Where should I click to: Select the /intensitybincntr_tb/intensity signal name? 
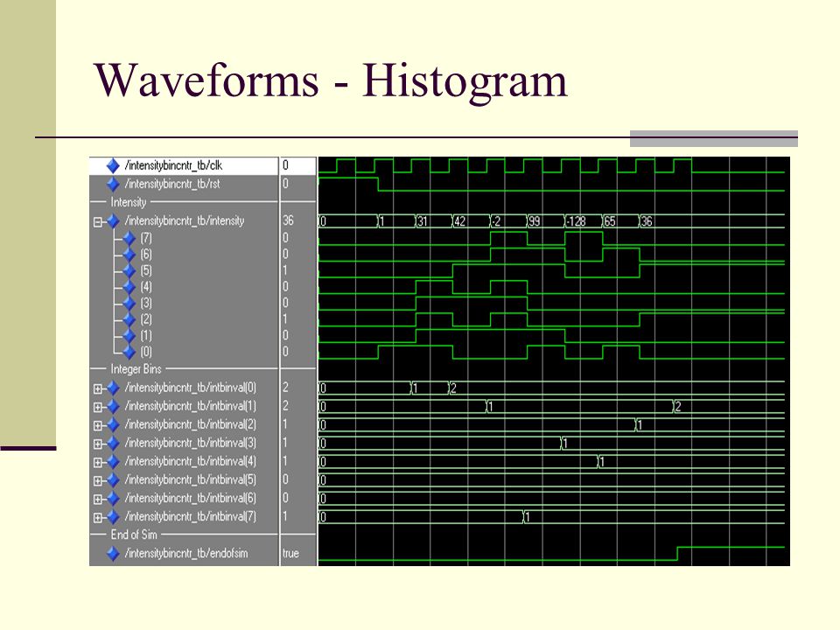pos(185,220)
